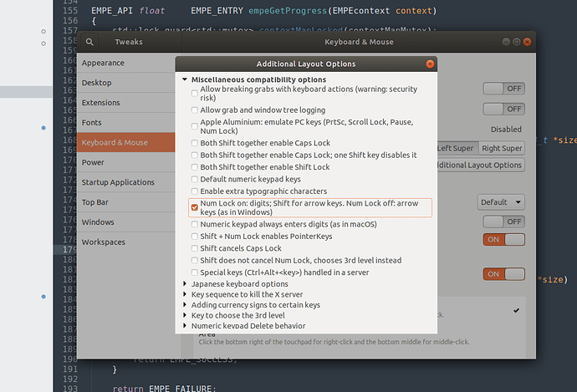Turn off the orange ON switch

(503, 240)
